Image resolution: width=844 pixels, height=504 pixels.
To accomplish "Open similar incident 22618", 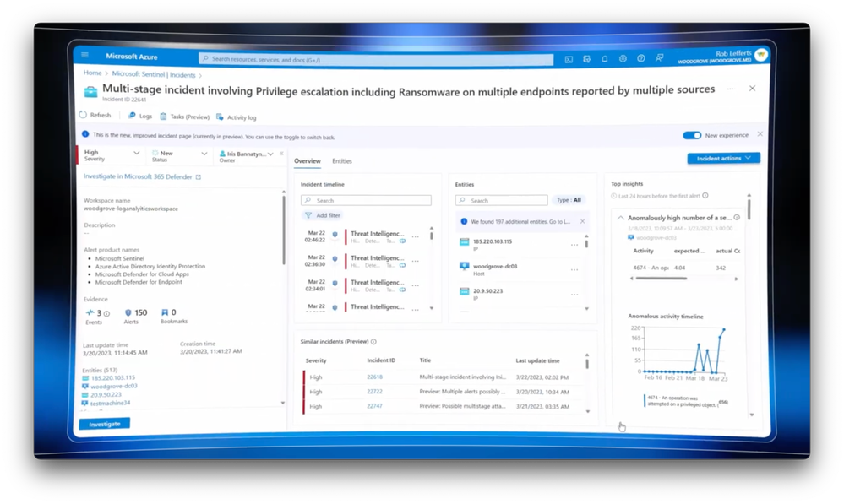I will pyautogui.click(x=374, y=377).
